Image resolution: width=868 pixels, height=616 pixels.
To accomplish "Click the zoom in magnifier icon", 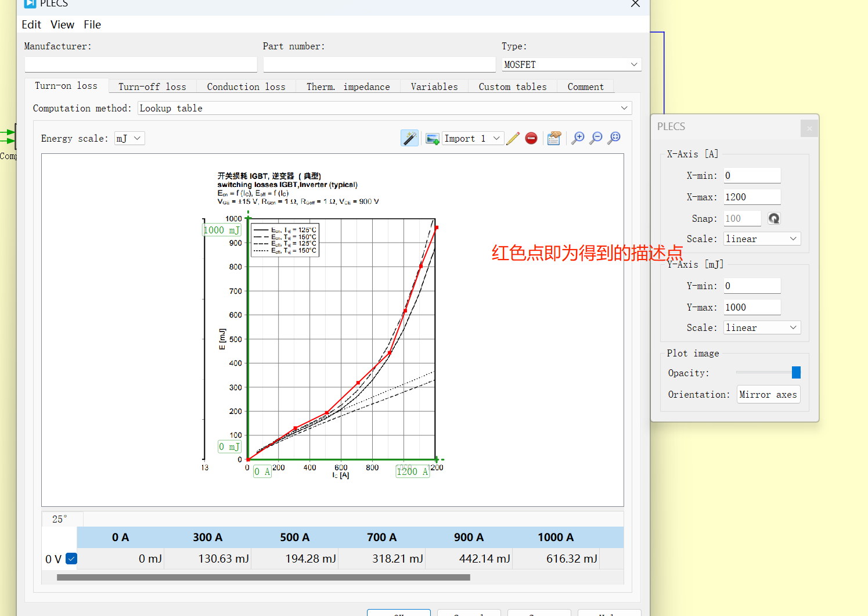I will coord(578,138).
